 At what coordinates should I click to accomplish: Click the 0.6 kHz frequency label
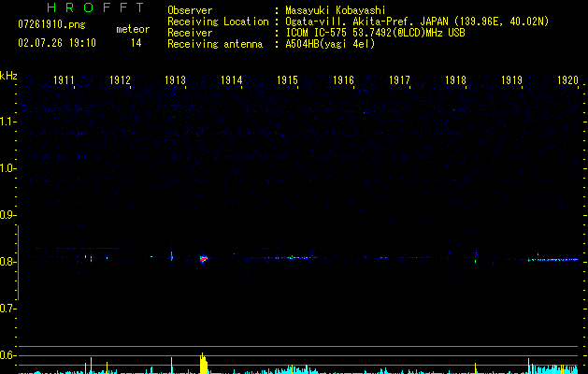[7, 355]
